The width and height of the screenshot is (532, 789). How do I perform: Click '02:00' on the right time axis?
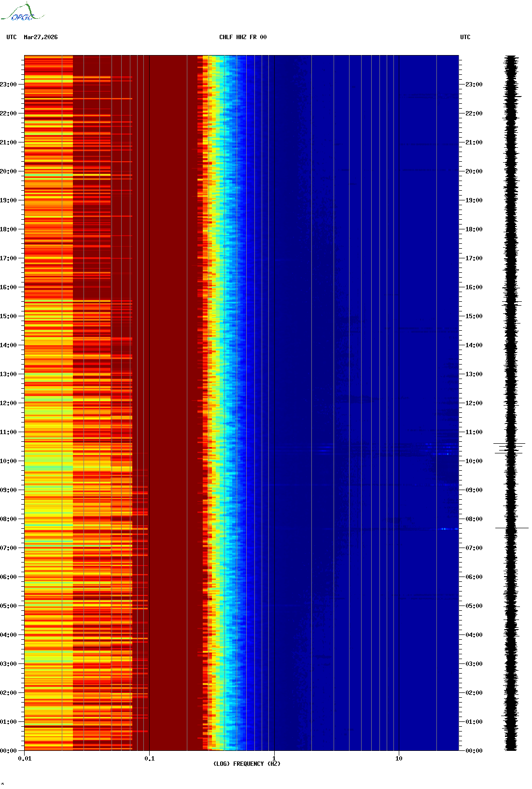tap(474, 693)
